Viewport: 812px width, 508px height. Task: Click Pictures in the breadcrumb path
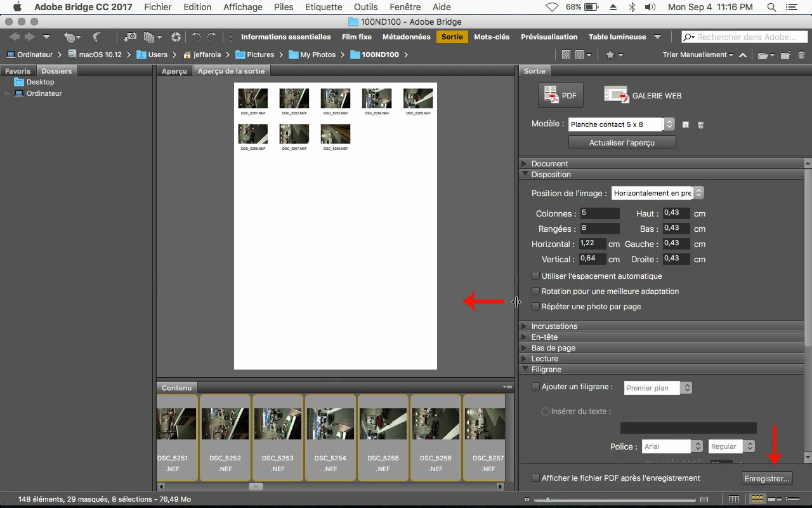pos(261,55)
